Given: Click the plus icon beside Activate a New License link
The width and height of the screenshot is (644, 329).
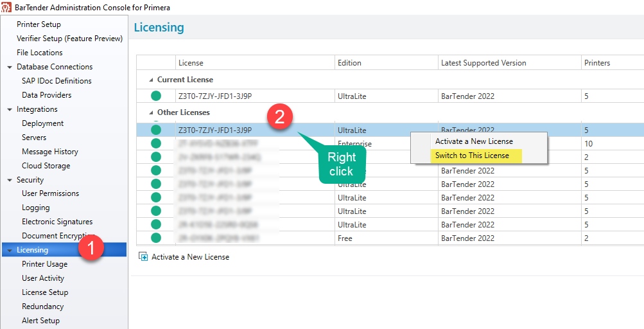Looking at the screenshot, I should point(143,256).
